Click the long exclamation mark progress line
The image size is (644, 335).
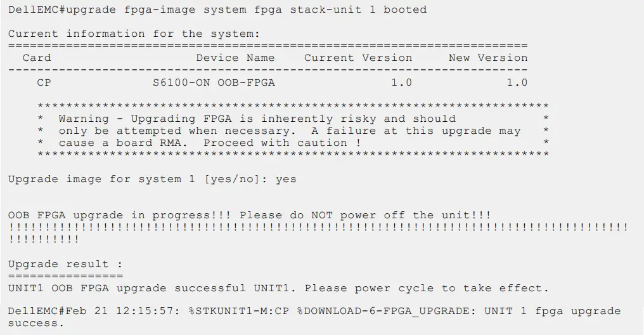(318, 227)
